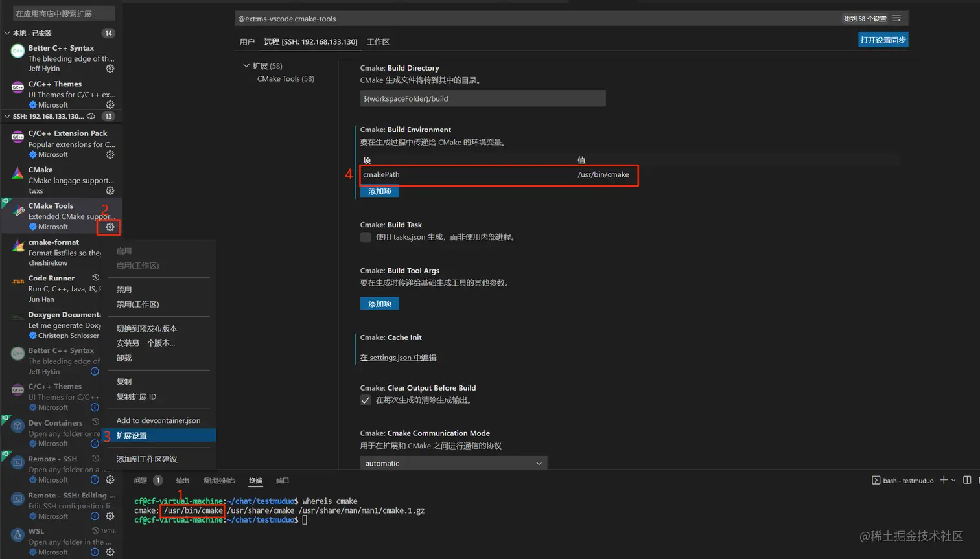Click info icon on Remote - SSH extension
This screenshot has height=559, width=980.
click(95, 480)
